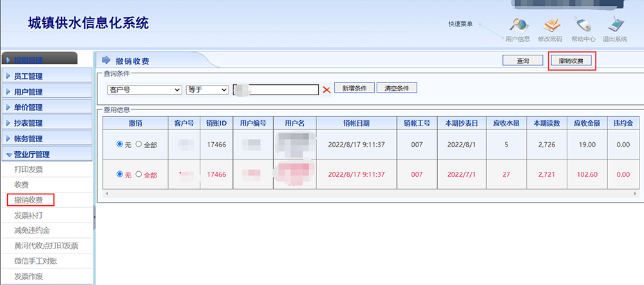The height and width of the screenshot is (285, 644).
Task: Click the table horizontal scrollbar track
Action: click(370, 193)
